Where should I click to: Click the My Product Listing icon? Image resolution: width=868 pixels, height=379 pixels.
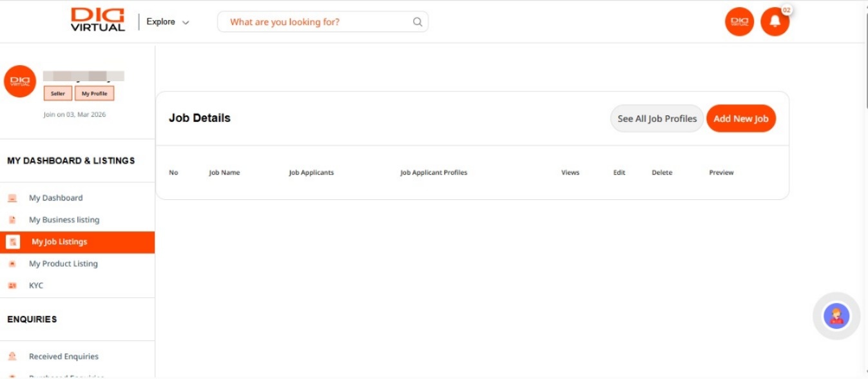click(x=12, y=264)
